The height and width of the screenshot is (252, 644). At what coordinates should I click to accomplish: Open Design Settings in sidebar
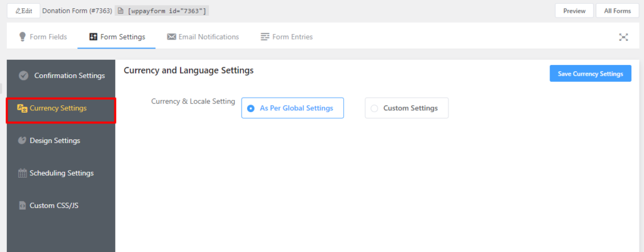[x=61, y=140]
